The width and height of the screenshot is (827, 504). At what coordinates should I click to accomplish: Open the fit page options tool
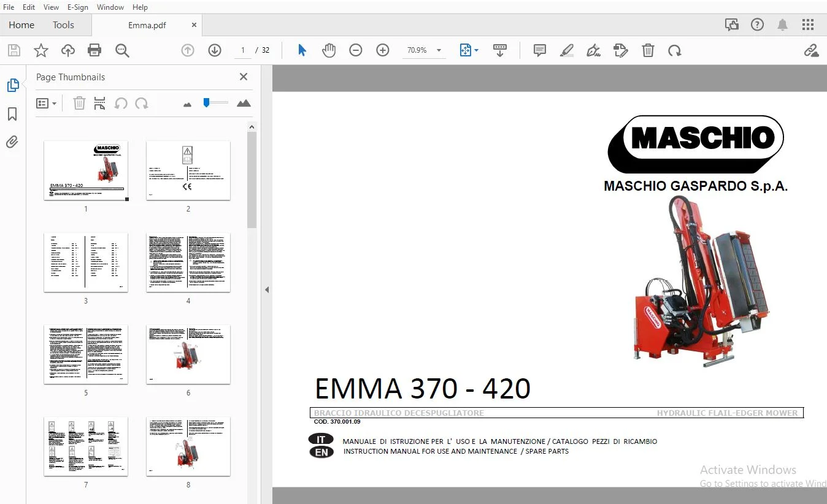[469, 50]
